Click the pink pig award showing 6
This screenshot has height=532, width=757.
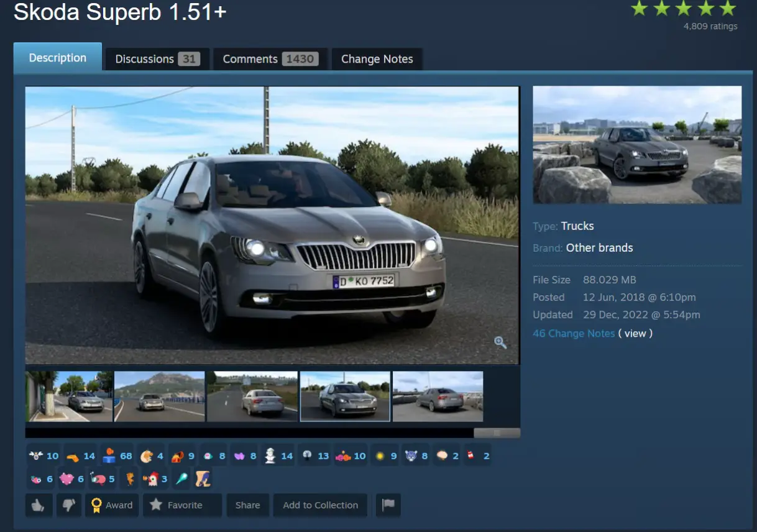[x=71, y=479]
